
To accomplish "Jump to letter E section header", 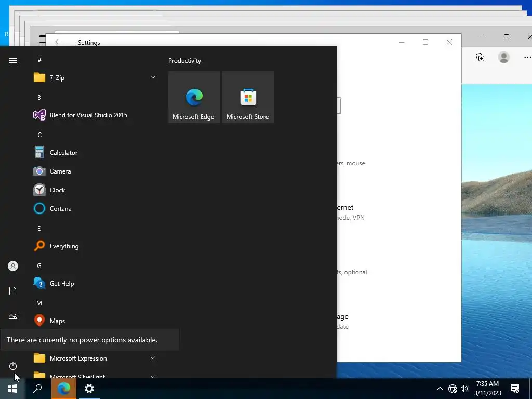I will 39,229.
